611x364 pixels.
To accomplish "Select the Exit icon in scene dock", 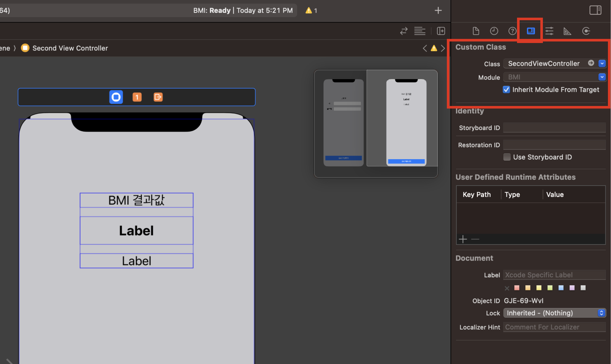I will pyautogui.click(x=158, y=97).
